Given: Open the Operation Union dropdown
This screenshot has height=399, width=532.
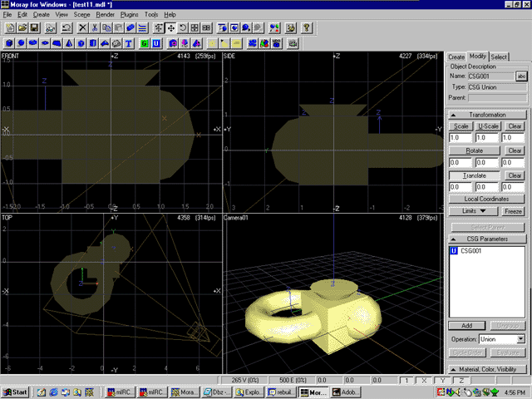Looking at the screenshot, I should (x=521, y=339).
